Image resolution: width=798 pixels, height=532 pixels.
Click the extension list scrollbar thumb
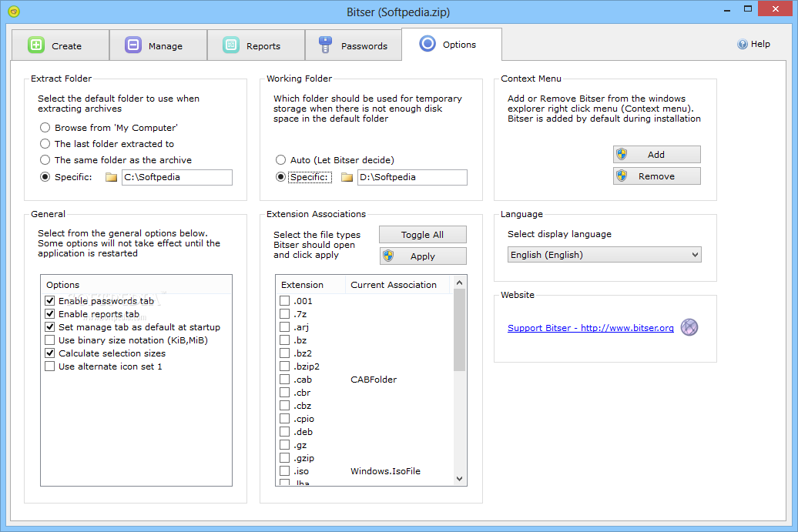tap(460, 330)
